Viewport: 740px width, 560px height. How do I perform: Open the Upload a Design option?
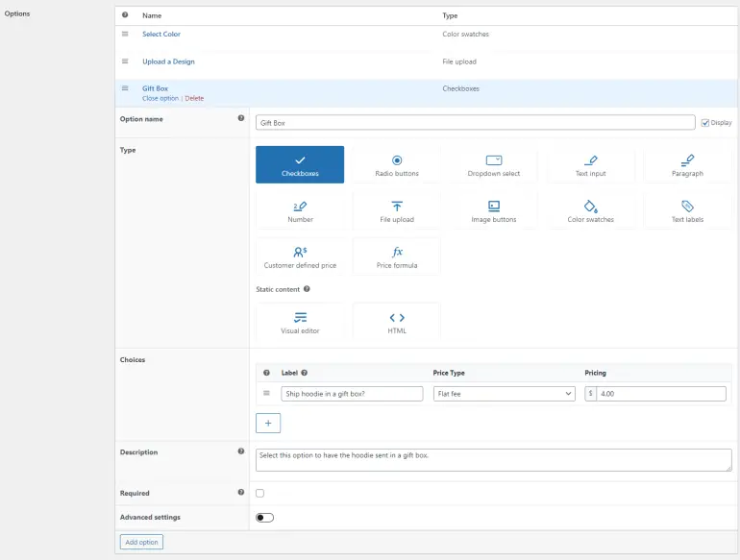click(168, 61)
